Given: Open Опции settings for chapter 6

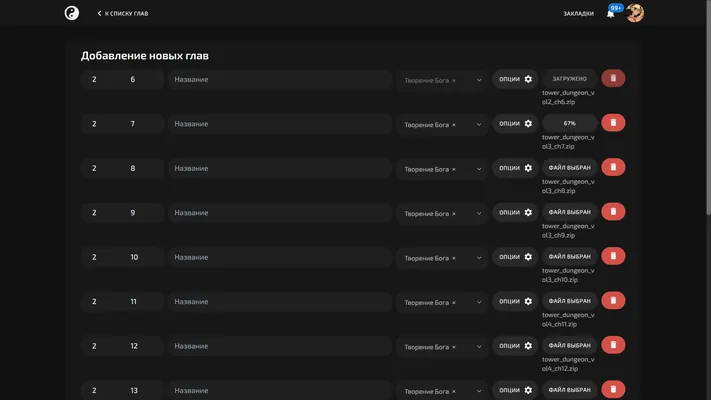Looking at the screenshot, I should 515,79.
